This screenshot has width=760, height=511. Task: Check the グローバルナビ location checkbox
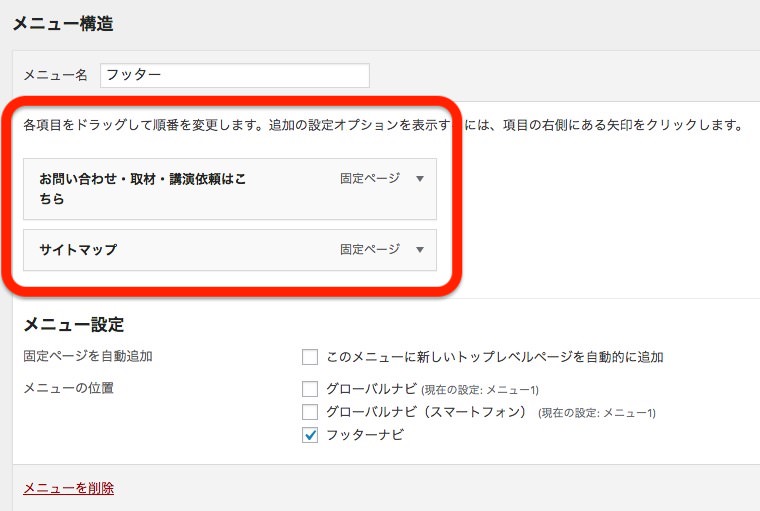(x=310, y=389)
